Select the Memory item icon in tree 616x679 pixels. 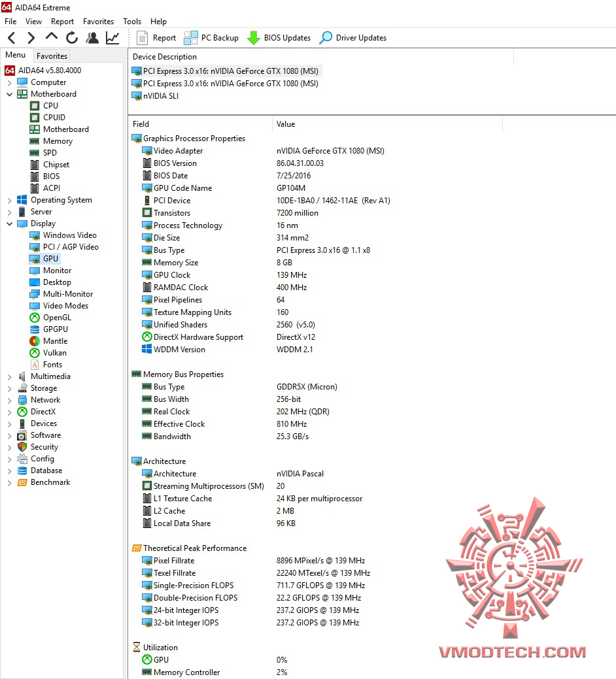pos(35,141)
